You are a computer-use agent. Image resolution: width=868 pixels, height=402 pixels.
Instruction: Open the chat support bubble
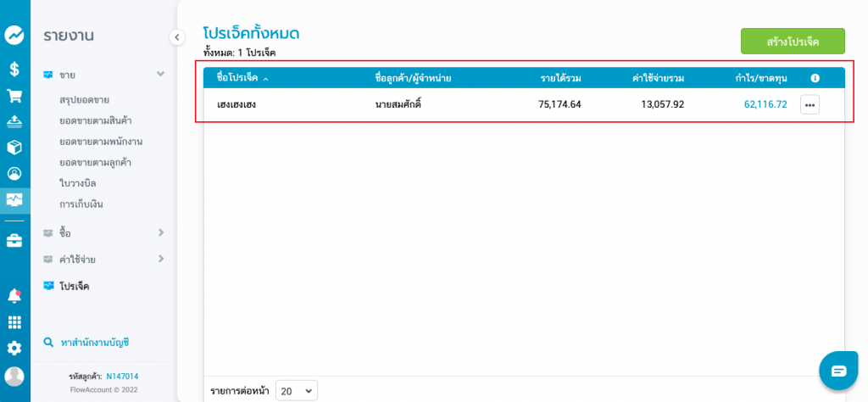838,371
